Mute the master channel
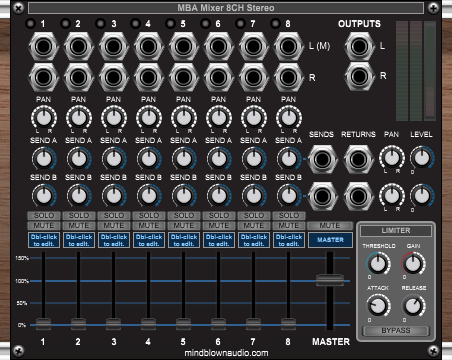This screenshot has height=360, width=452. pyautogui.click(x=330, y=226)
